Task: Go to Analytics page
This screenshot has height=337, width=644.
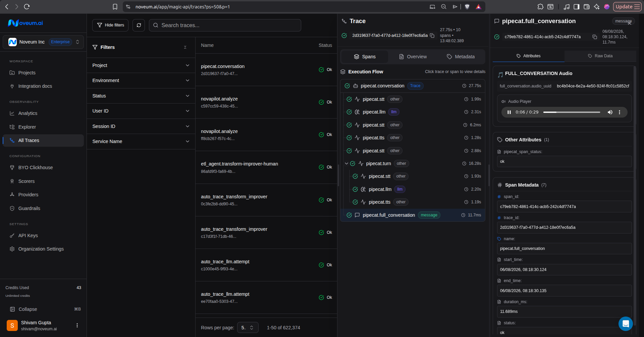Action: click(x=43, y=113)
